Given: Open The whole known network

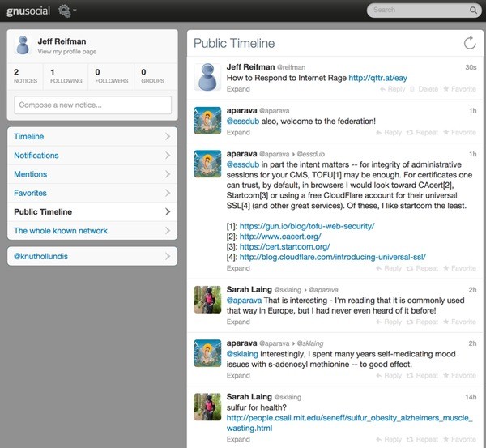Looking at the screenshot, I should (x=92, y=231).
